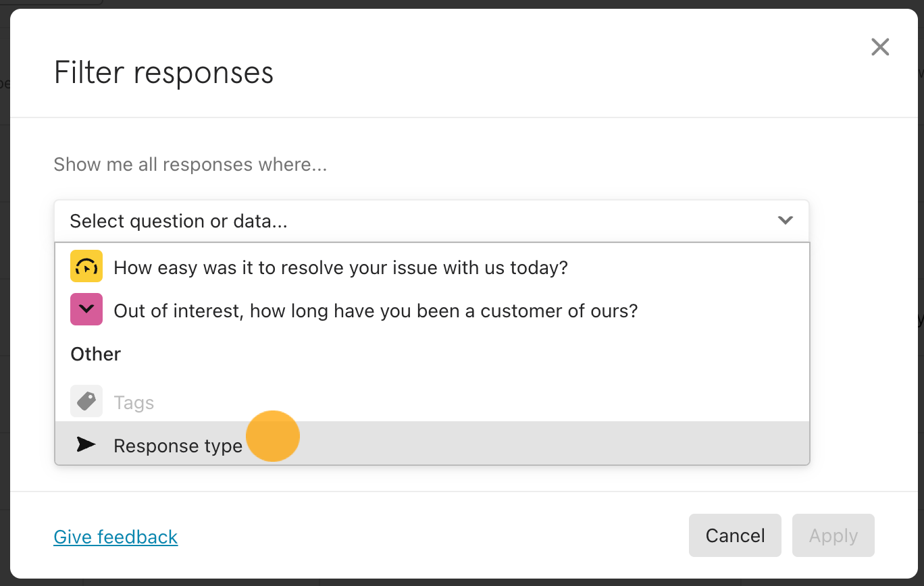Choose "how long have you been a customer" option
The width and height of the screenshot is (924, 586).
click(432, 311)
